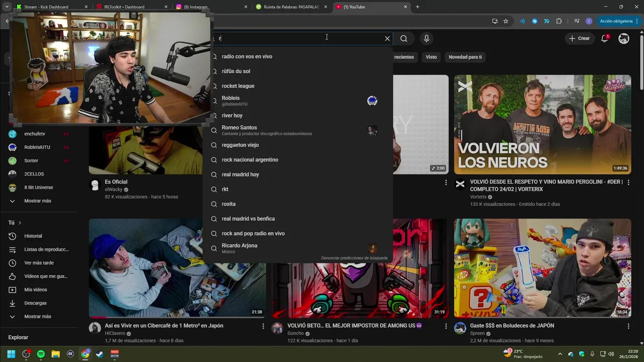The height and width of the screenshot is (362, 644).
Task: Open the Vorterix channel link
Action: pyautogui.click(x=478, y=197)
